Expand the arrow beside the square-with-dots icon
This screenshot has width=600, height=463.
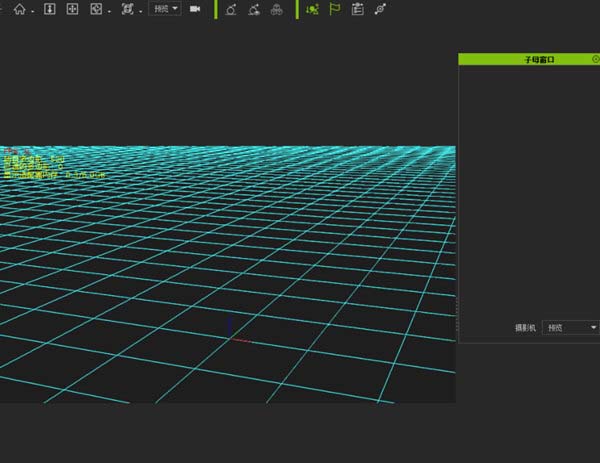click(x=109, y=10)
